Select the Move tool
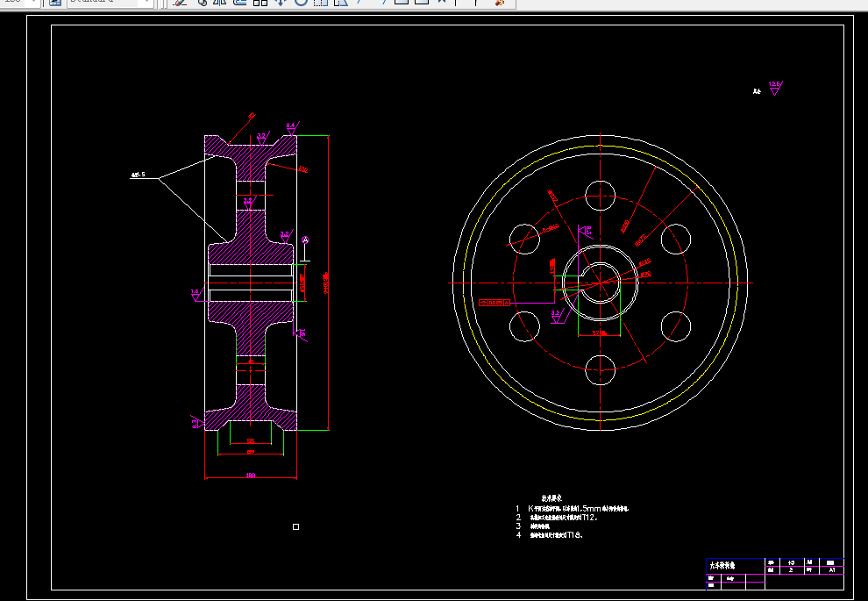This screenshot has height=601, width=868. click(x=280, y=3)
